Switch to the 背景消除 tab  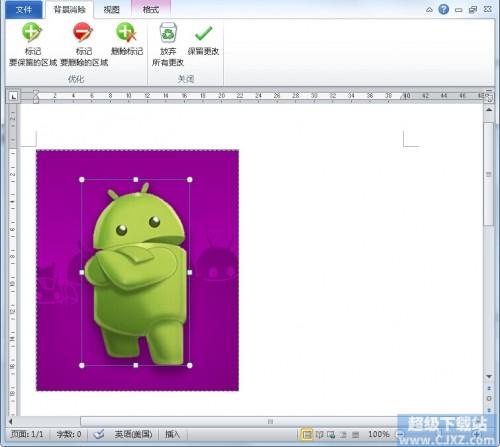(x=70, y=10)
